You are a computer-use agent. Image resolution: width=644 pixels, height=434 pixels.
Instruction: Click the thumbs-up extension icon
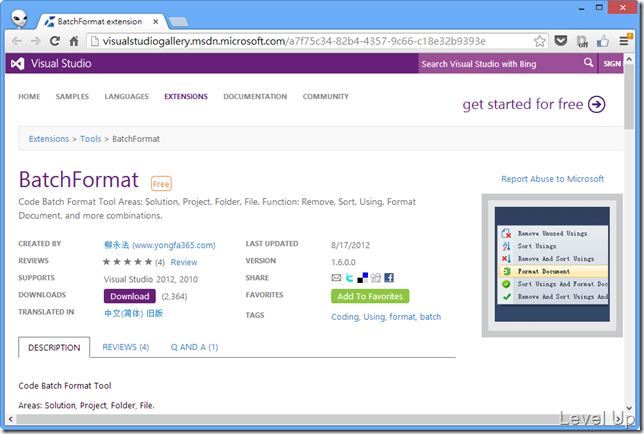[603, 41]
